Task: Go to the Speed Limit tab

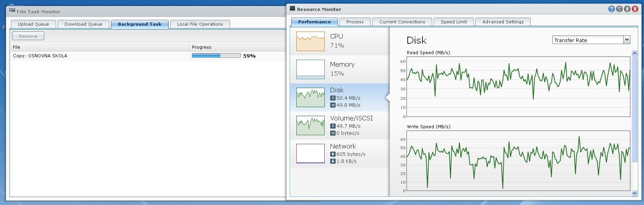Action: (454, 22)
